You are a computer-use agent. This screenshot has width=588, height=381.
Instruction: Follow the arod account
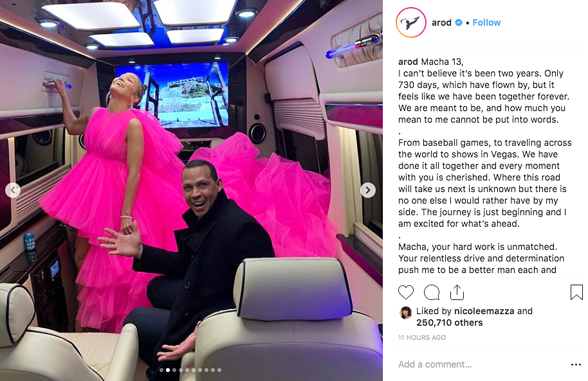[x=486, y=23]
